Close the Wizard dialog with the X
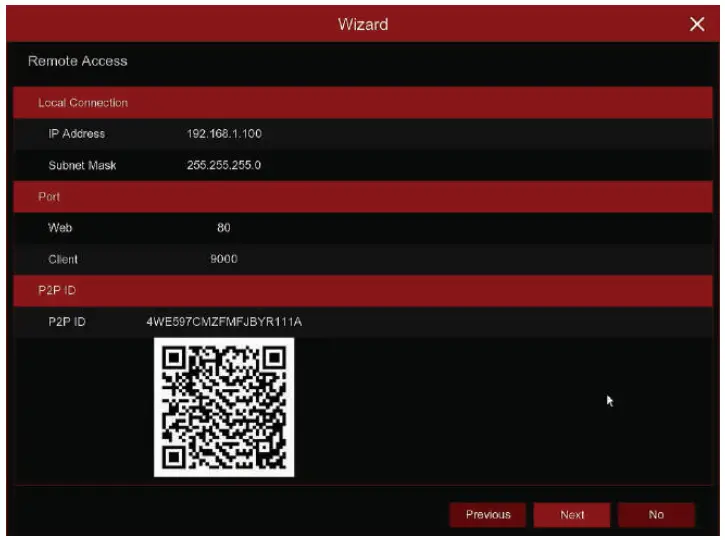Image resolution: width=725 pixels, height=540 pixels. pos(697,24)
